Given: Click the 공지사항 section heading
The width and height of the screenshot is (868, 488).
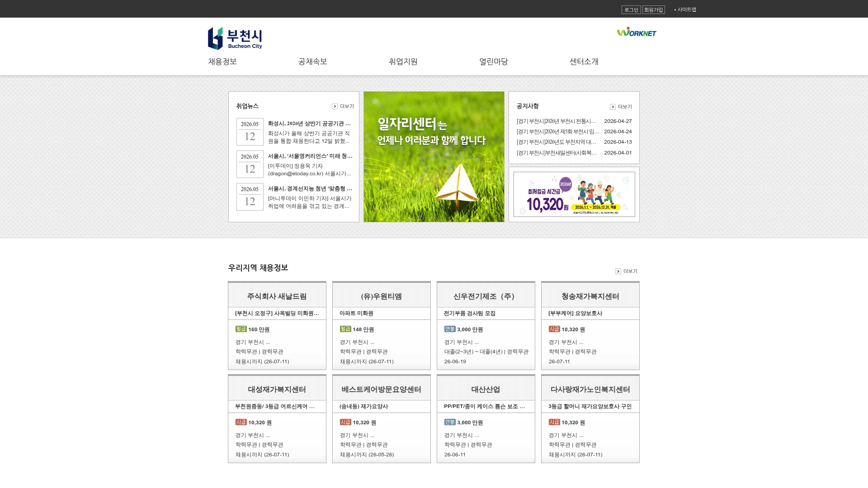Looking at the screenshot, I should 528,106.
